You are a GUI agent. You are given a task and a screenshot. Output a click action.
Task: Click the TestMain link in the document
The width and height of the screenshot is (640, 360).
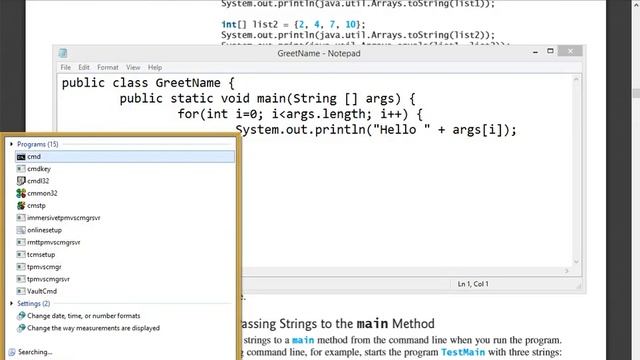point(463,352)
